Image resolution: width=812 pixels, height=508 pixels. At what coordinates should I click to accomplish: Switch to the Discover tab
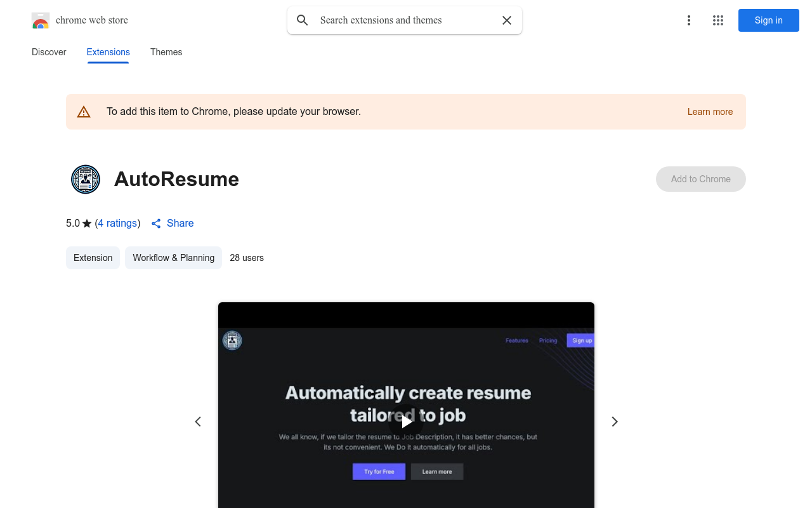click(49, 52)
